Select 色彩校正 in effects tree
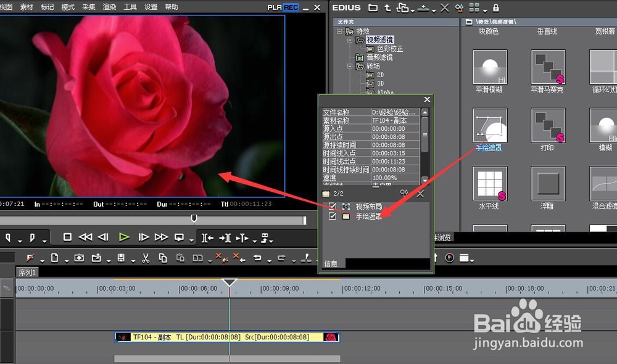 (390, 49)
